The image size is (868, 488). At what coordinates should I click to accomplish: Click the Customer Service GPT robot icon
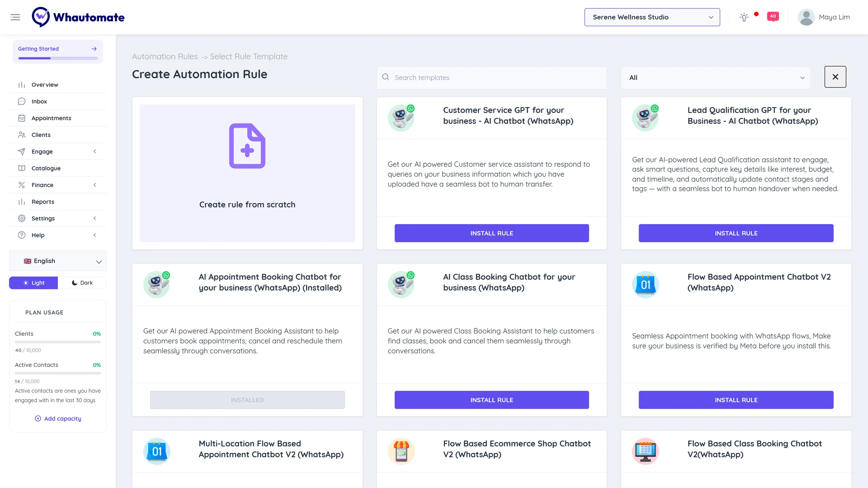(x=401, y=118)
